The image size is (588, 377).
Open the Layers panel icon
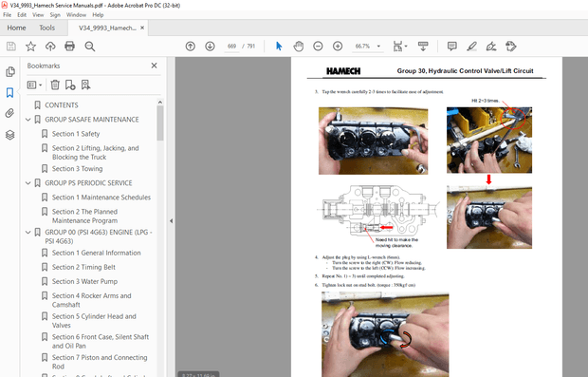coord(10,135)
